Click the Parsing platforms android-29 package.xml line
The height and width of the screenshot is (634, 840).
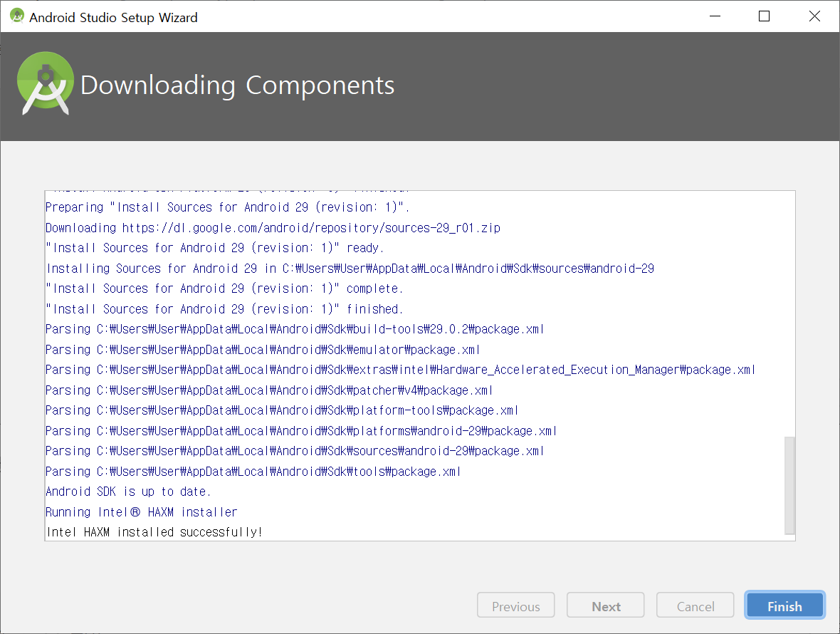pos(301,431)
